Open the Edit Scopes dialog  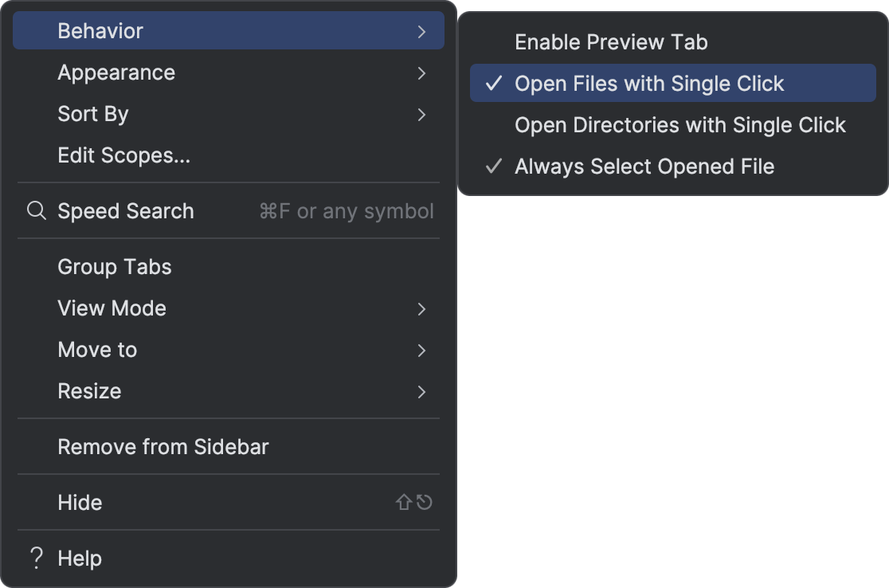[x=123, y=155]
